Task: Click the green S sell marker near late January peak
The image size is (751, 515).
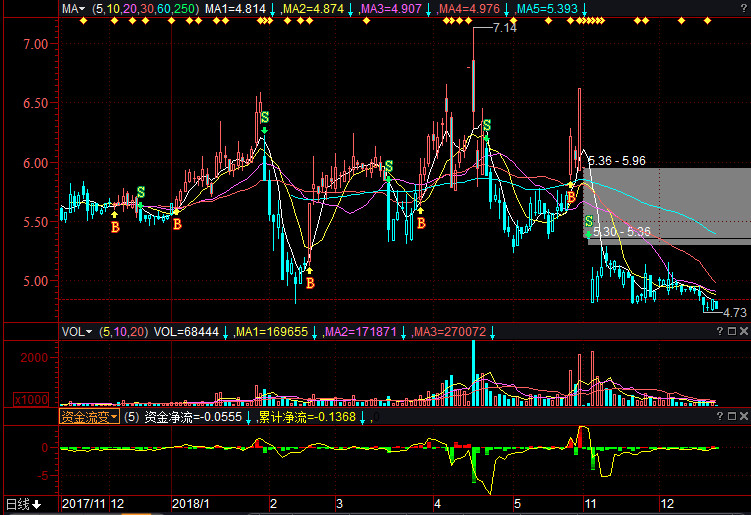Action: 265,119
